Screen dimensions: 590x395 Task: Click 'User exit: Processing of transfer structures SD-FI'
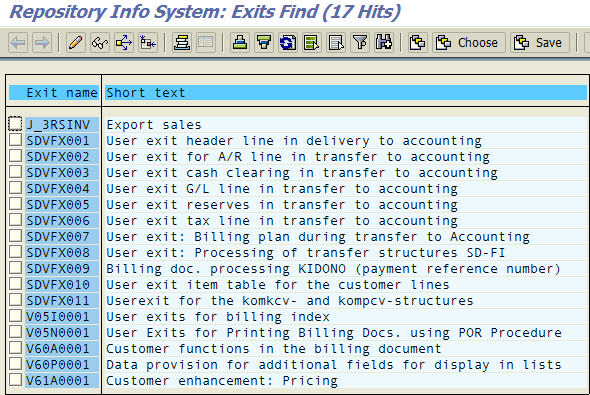click(x=306, y=252)
